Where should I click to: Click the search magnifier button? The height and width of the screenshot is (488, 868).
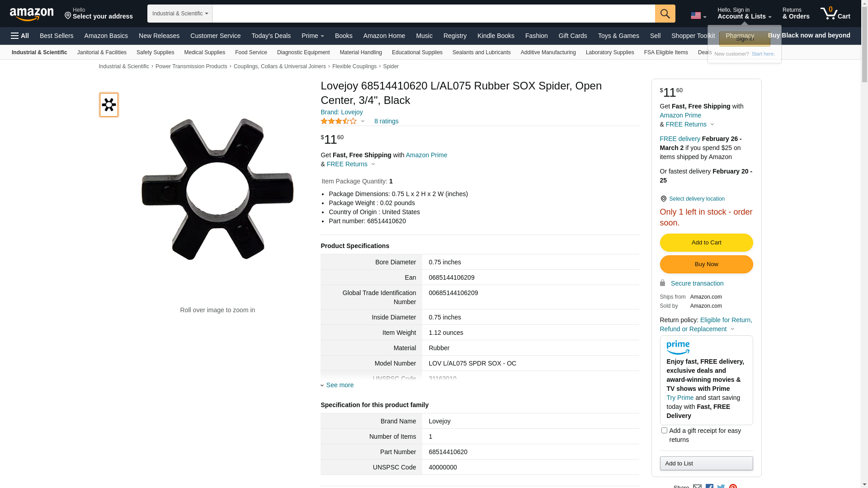click(x=665, y=14)
